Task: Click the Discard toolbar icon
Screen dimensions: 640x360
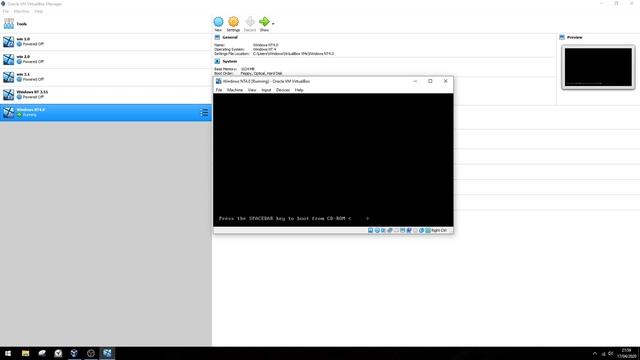Action: coord(250,22)
